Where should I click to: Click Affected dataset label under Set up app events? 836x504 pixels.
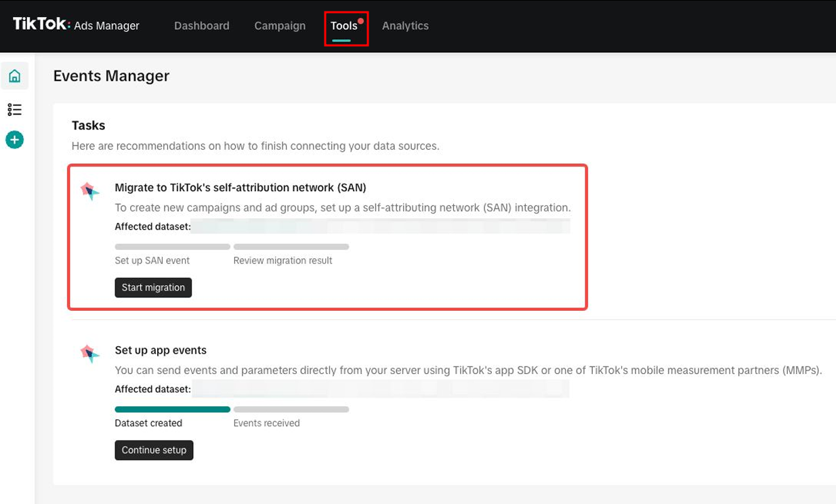152,389
